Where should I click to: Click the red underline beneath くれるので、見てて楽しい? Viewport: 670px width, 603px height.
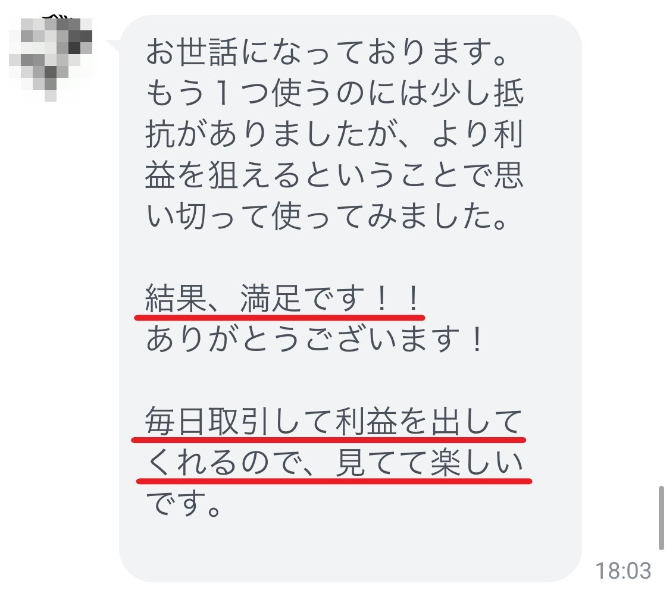pyautogui.click(x=334, y=481)
